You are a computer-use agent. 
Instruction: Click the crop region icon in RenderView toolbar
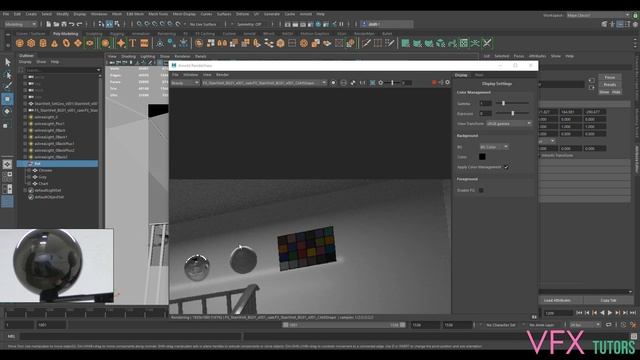pos(372,83)
